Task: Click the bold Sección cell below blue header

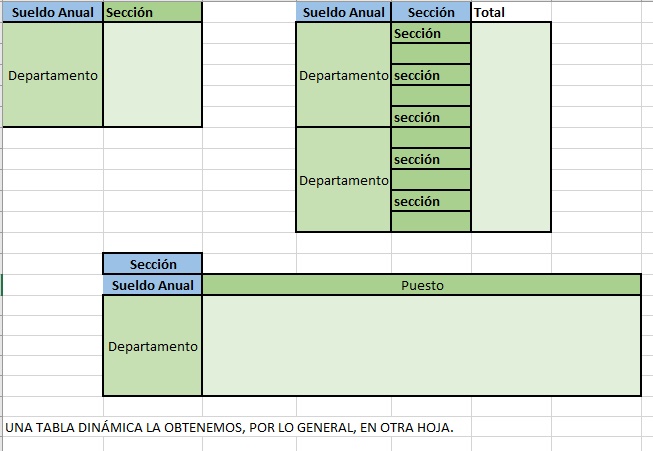Action: [x=431, y=33]
